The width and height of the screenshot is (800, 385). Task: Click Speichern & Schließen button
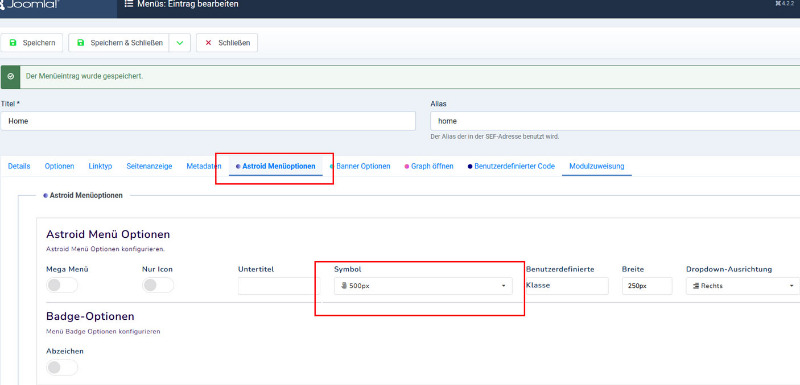click(x=119, y=43)
